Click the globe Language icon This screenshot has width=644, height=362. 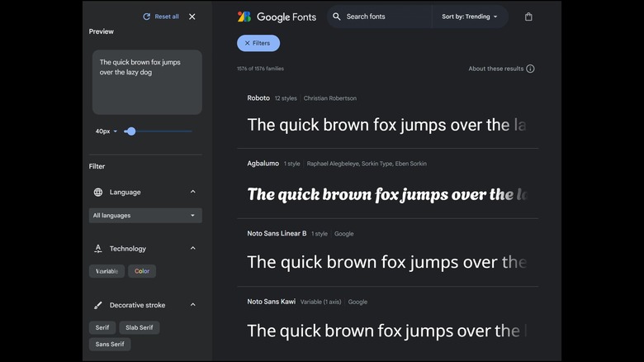[x=98, y=192]
